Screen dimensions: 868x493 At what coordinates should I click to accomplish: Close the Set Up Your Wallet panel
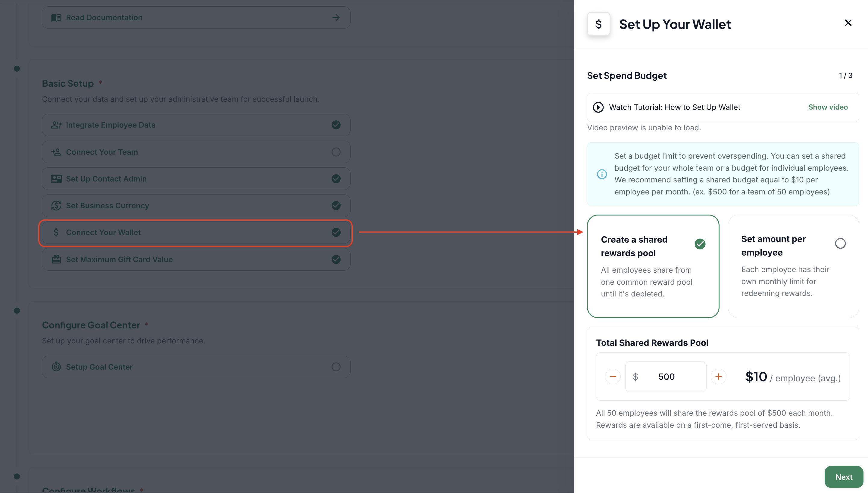tap(848, 23)
